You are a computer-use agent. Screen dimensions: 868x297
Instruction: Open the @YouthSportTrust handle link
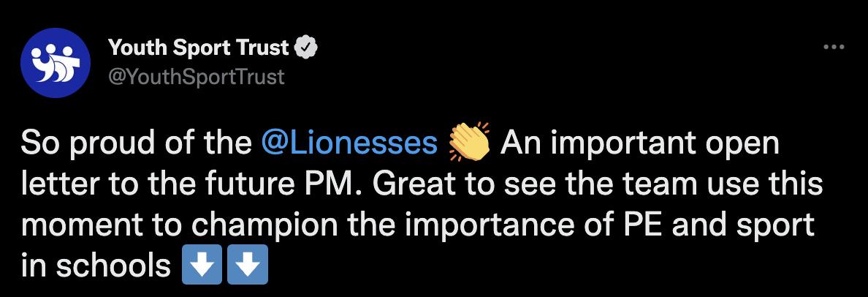pyautogui.click(x=196, y=76)
